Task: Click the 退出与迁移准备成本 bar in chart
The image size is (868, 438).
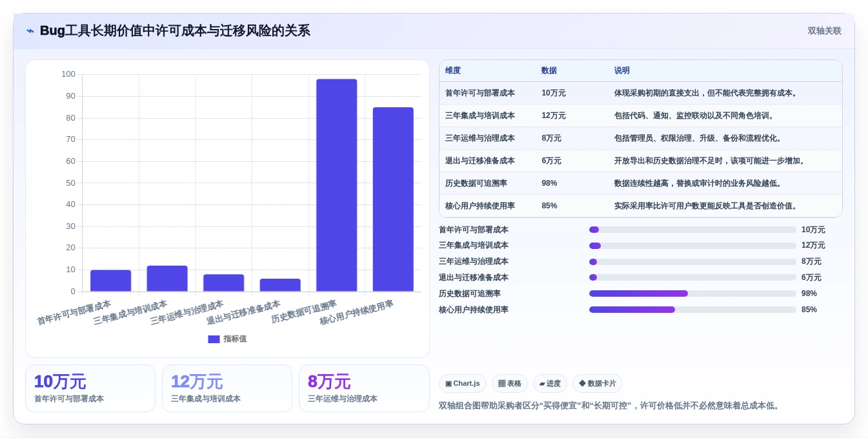Action: coord(280,285)
